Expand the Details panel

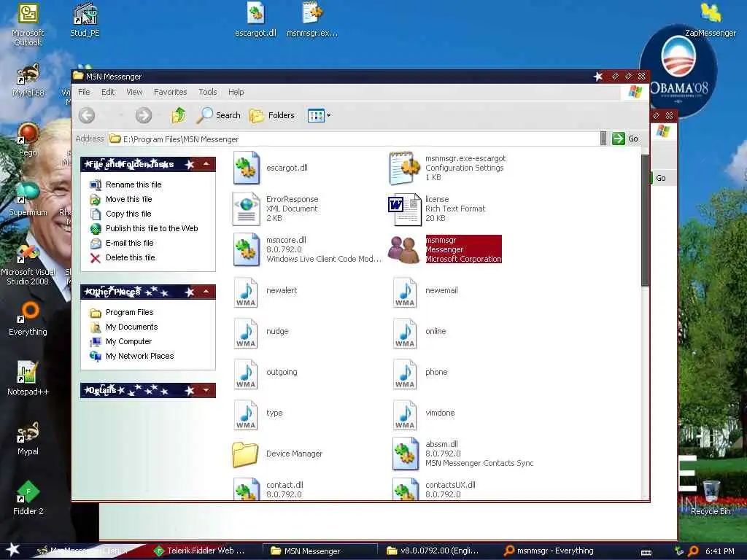point(206,390)
